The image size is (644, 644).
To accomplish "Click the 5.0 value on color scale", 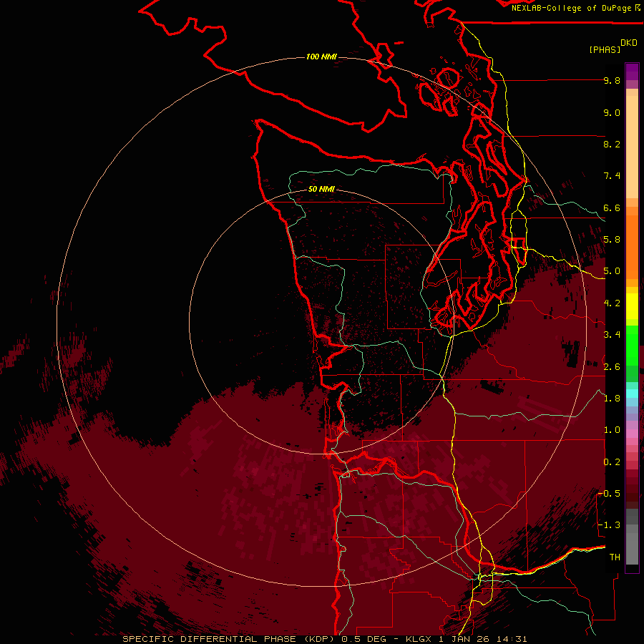I will point(612,271).
